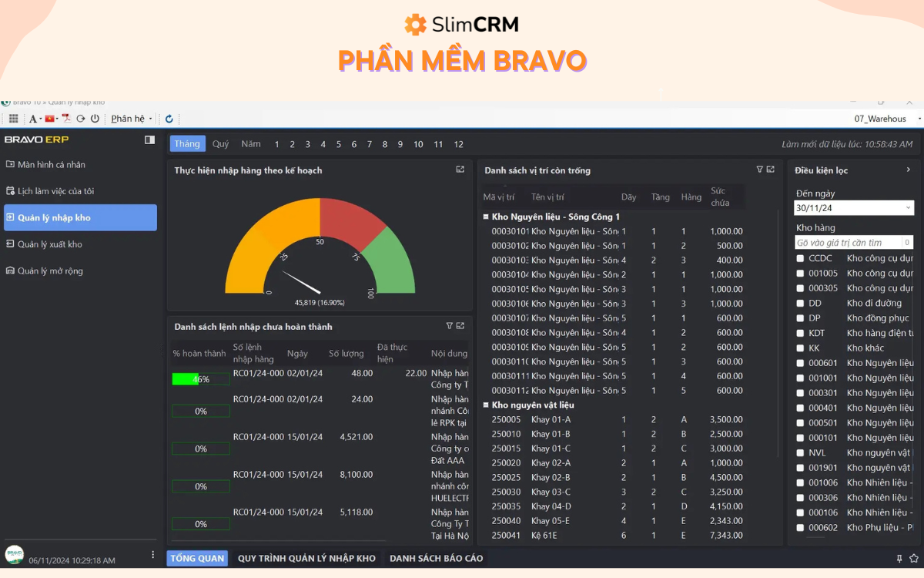
Task: Select the Vietnam flag language icon
Action: coord(48,118)
